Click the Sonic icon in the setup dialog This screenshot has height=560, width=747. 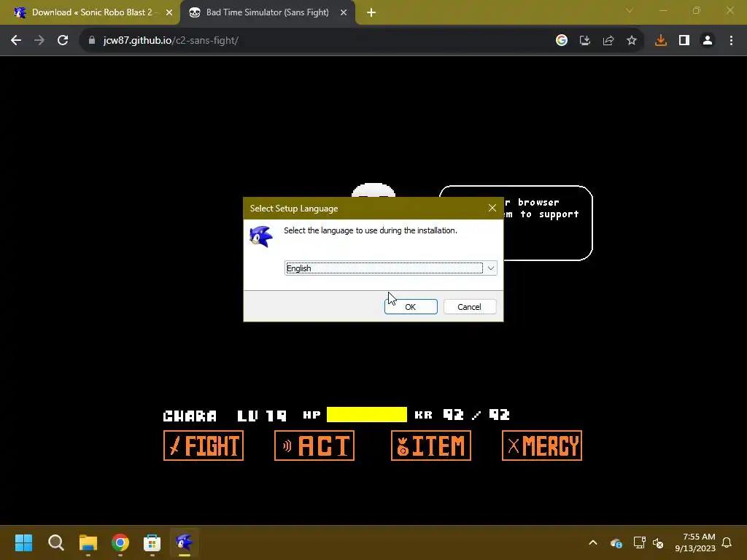pos(261,236)
